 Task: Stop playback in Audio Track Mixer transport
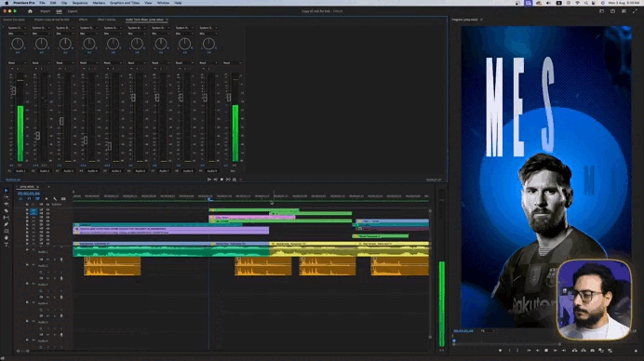click(x=221, y=180)
